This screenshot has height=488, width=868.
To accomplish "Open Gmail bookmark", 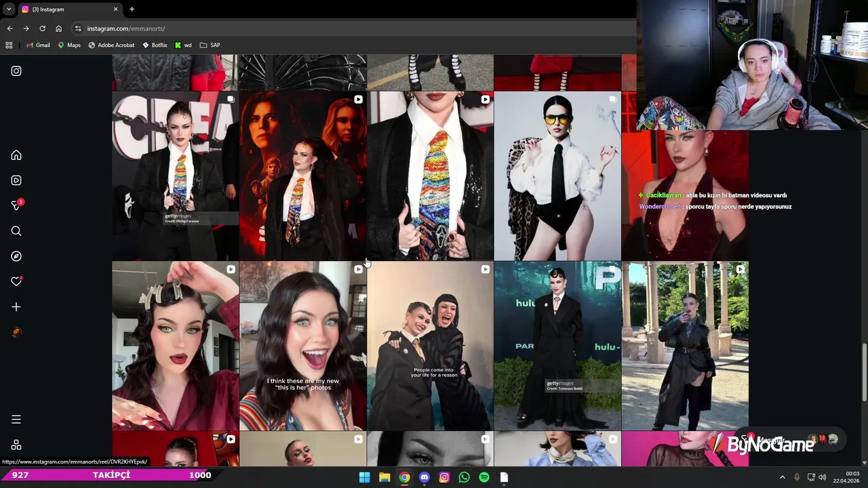I will click(38, 45).
